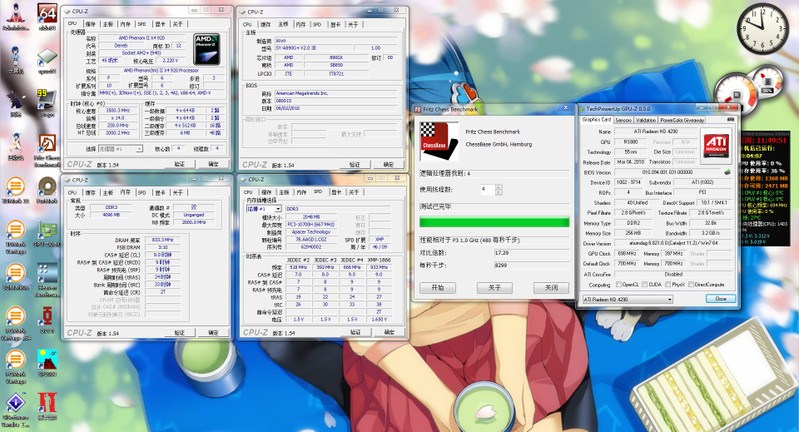
Task: Click 关于 button in Fritz Chess Benchmark
Action: (x=494, y=288)
